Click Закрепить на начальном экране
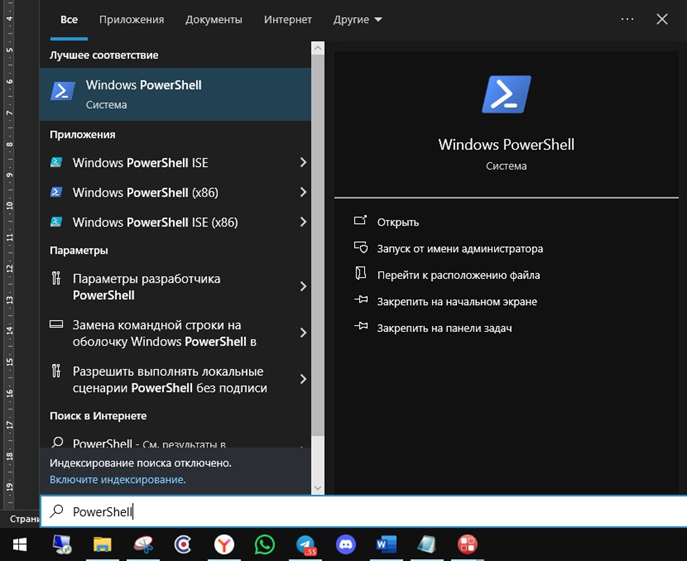 click(x=457, y=302)
